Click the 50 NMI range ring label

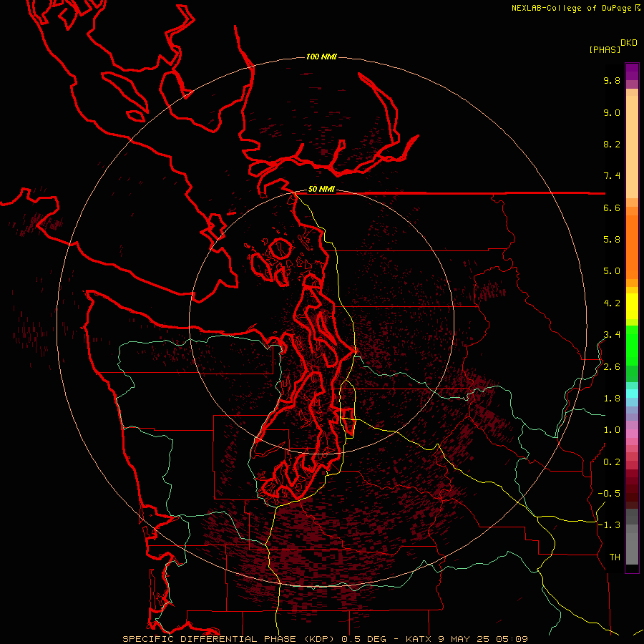321,190
